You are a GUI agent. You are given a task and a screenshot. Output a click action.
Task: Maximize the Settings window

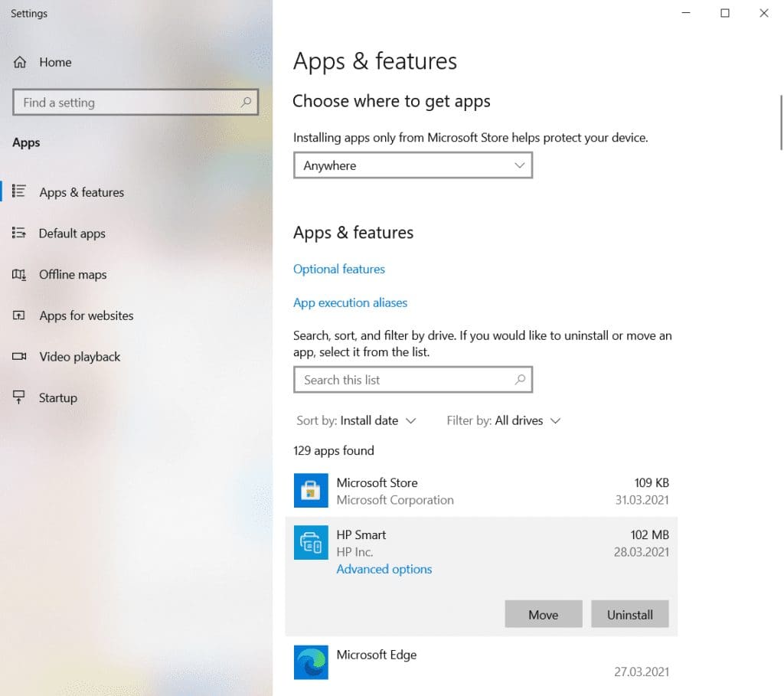point(725,13)
